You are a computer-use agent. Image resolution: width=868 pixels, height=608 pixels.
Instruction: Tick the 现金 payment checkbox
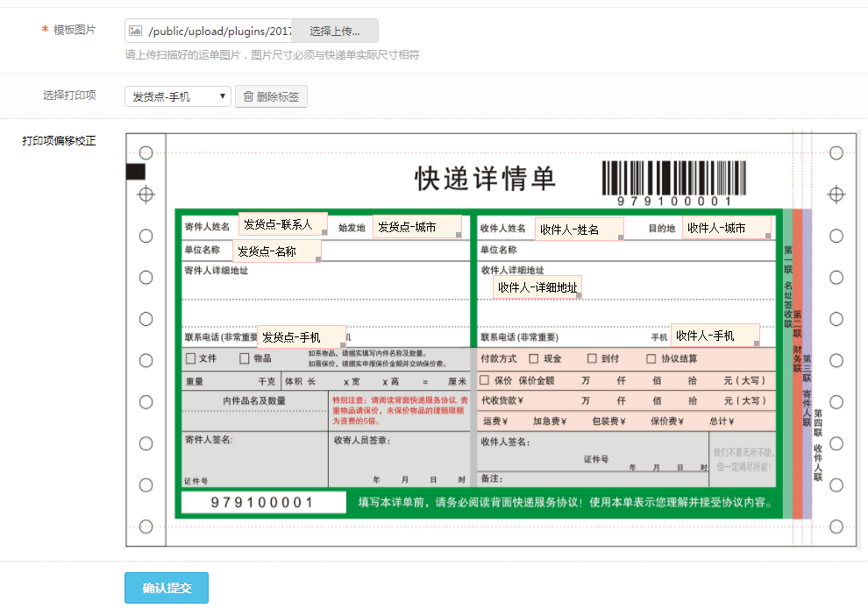pos(534,358)
